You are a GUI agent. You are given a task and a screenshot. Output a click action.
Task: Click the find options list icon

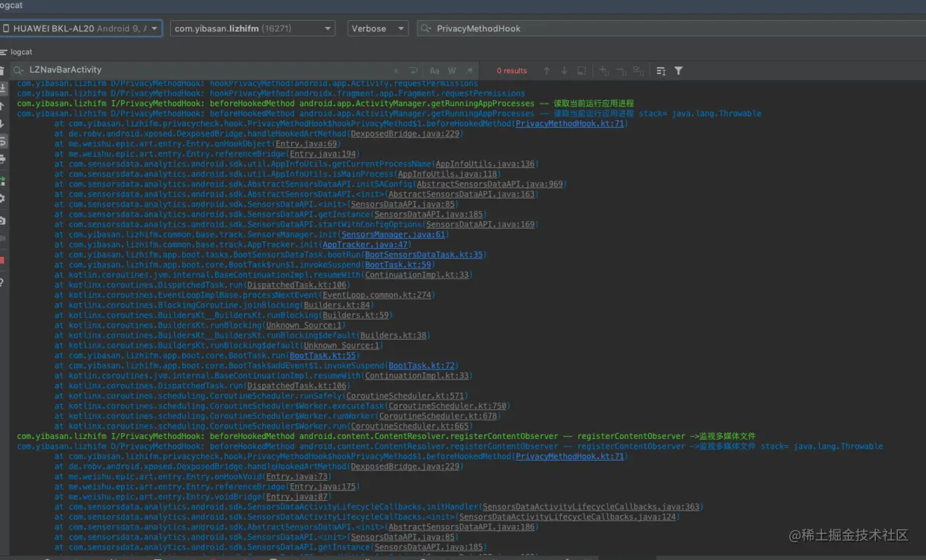(x=661, y=70)
